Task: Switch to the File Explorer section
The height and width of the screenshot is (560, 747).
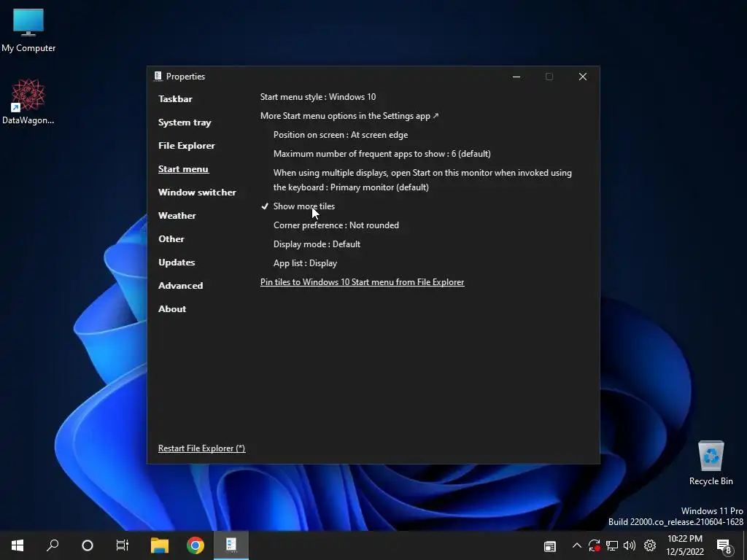Action: (x=187, y=146)
